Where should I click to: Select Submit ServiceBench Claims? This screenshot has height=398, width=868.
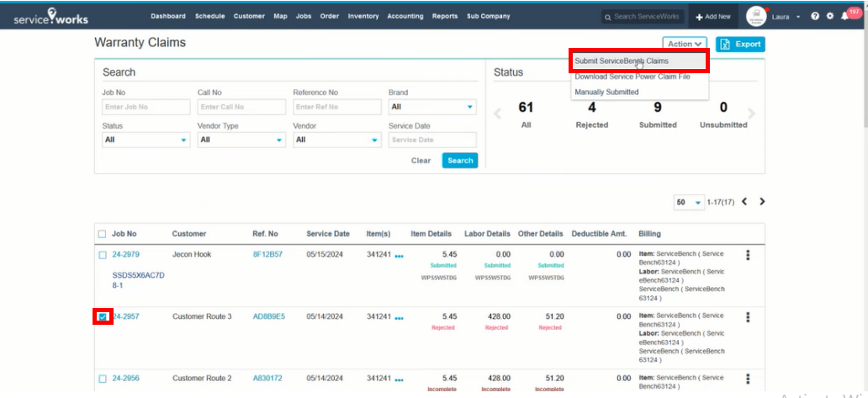[x=639, y=61]
